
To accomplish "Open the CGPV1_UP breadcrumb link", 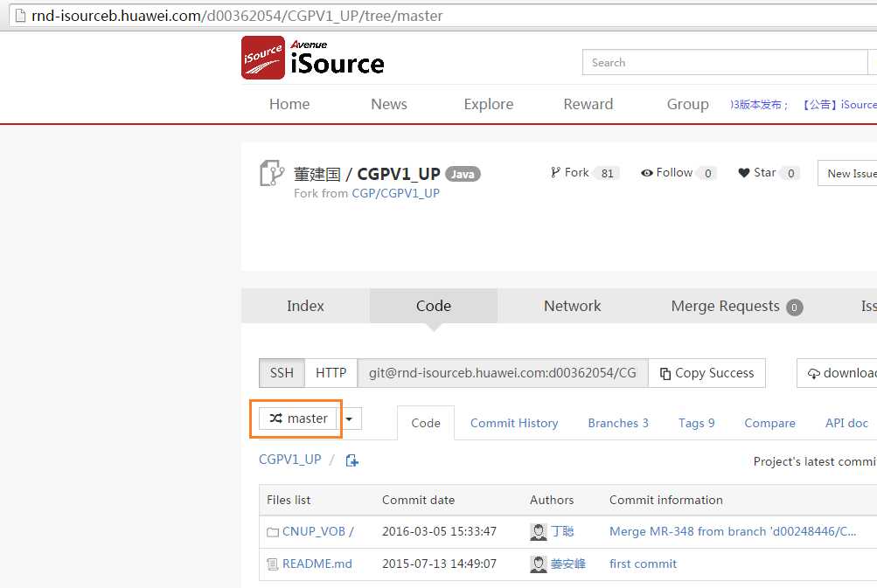I will click(289, 460).
